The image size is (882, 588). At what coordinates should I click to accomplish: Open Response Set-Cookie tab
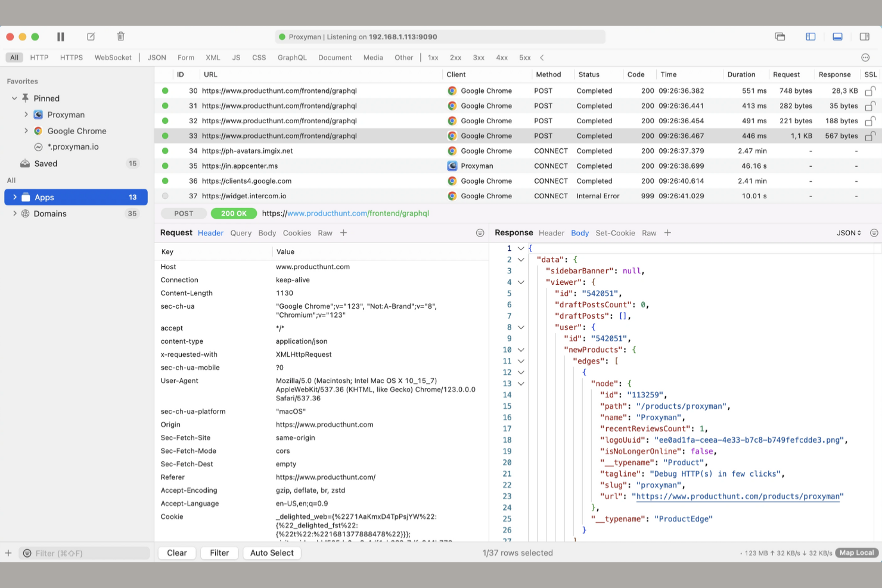[x=615, y=234]
